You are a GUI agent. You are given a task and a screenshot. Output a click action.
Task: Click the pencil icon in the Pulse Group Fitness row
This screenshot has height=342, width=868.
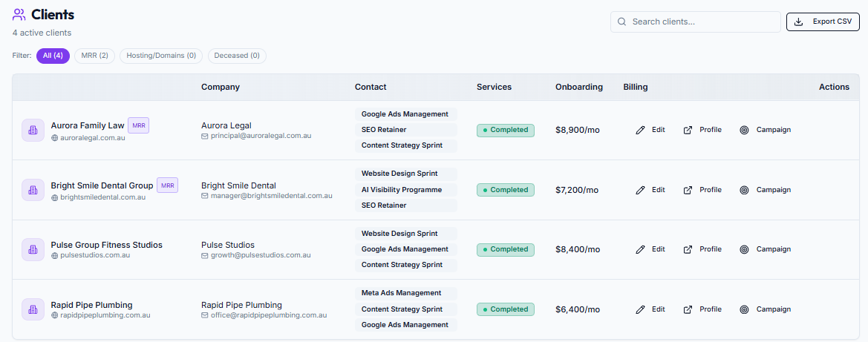641,249
